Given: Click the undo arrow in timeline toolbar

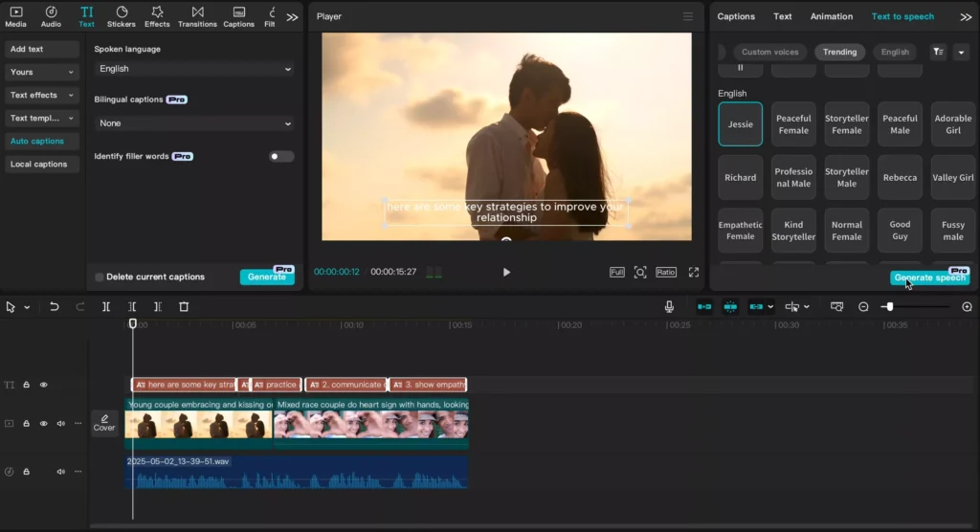Looking at the screenshot, I should coord(55,306).
